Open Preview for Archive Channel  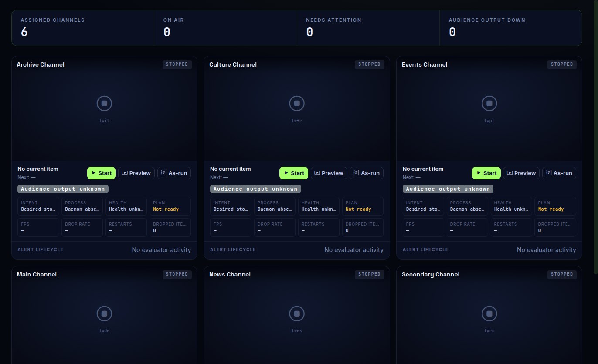pyautogui.click(x=136, y=173)
